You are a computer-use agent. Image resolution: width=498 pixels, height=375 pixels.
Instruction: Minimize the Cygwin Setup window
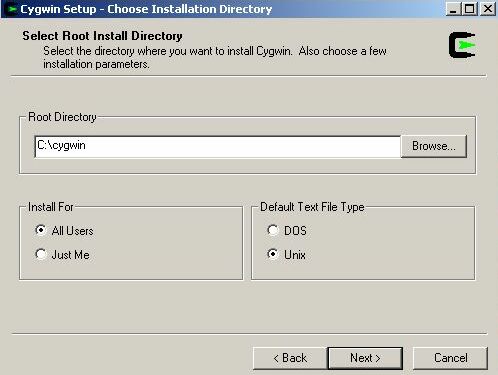[453, 9]
